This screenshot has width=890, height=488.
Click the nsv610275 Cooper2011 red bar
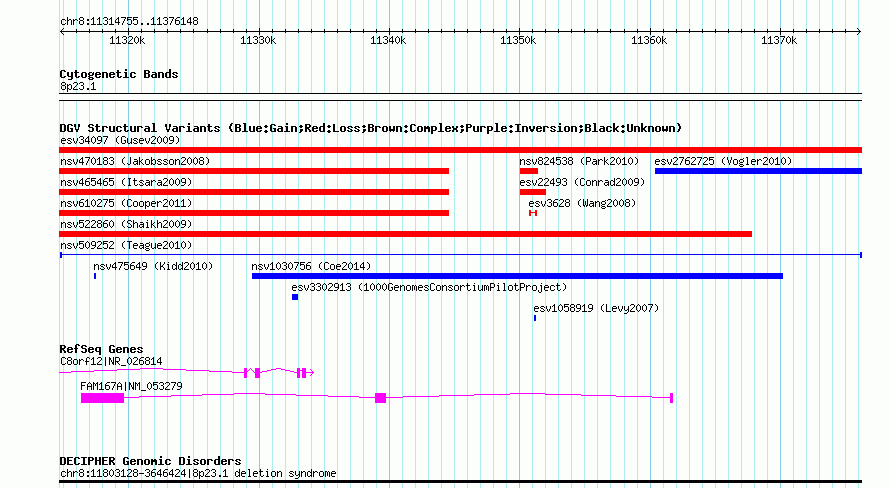click(x=254, y=213)
